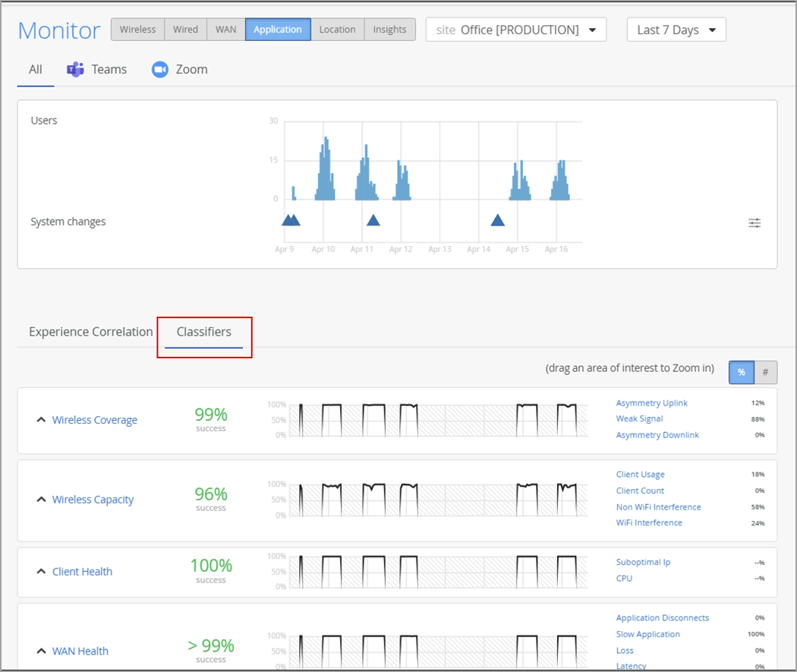Open the Last 7 Days time range dropdown

[676, 30]
